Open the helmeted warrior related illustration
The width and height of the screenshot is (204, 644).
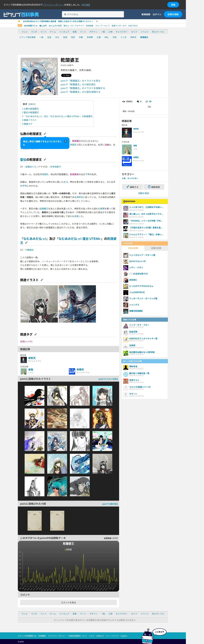[39, 304]
